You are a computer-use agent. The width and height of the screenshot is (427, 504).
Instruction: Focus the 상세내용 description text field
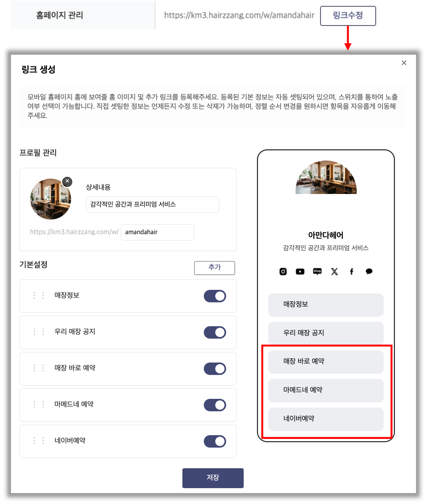pyautogui.click(x=152, y=204)
